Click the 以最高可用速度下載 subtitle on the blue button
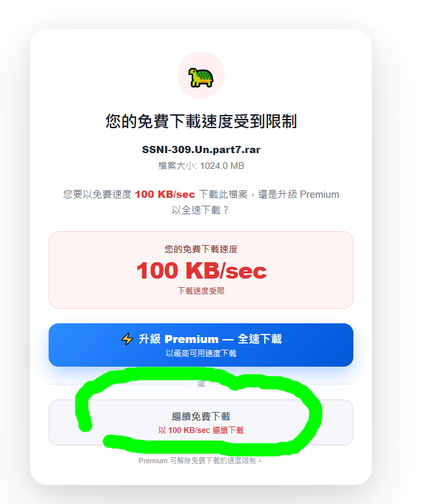 pyautogui.click(x=201, y=354)
